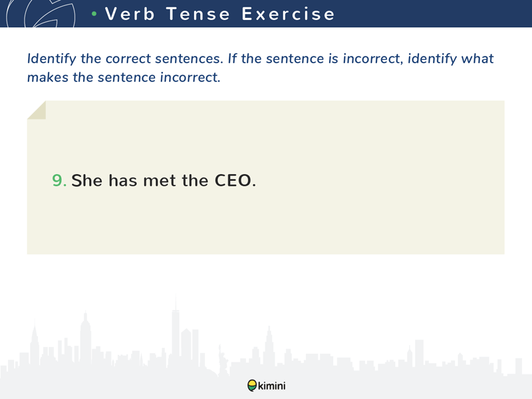Click the folded corner of the note card

point(37,110)
